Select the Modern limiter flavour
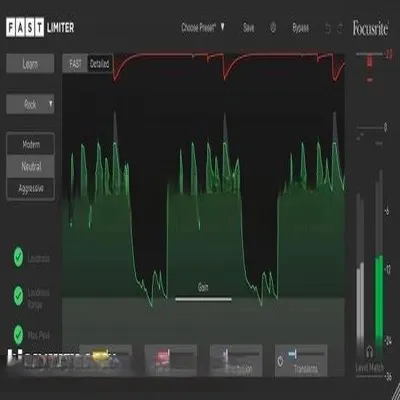400x400 pixels. pos(31,144)
